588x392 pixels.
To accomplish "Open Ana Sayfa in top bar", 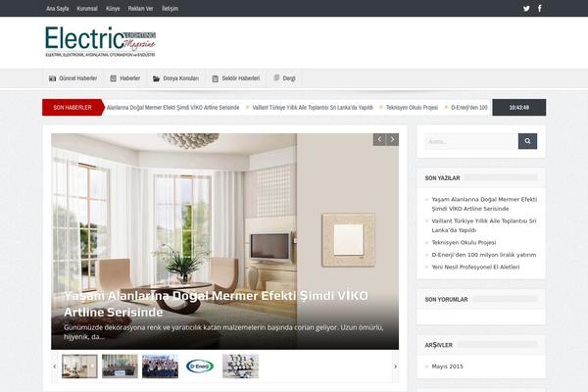I will coord(58,8).
